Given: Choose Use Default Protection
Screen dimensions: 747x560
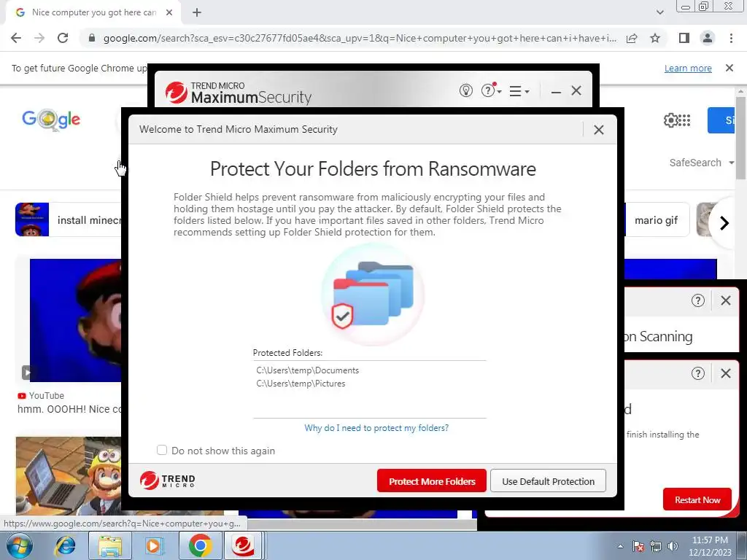Looking at the screenshot, I should point(548,481).
